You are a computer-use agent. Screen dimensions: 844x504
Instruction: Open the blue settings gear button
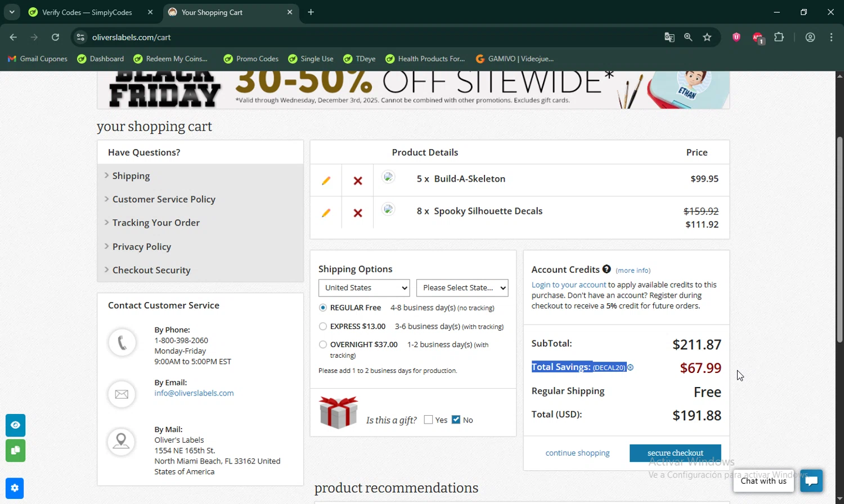pos(15,488)
